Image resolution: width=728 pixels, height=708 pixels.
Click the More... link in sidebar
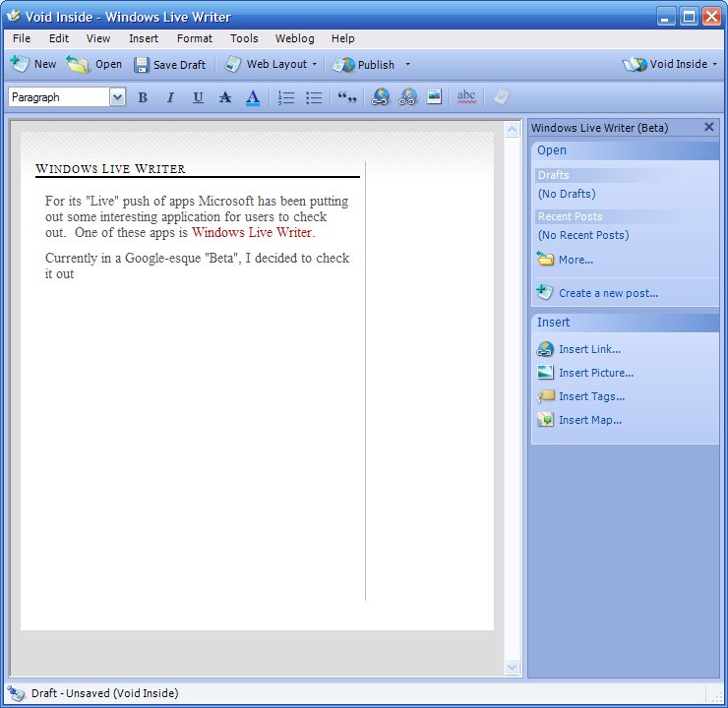point(576,260)
